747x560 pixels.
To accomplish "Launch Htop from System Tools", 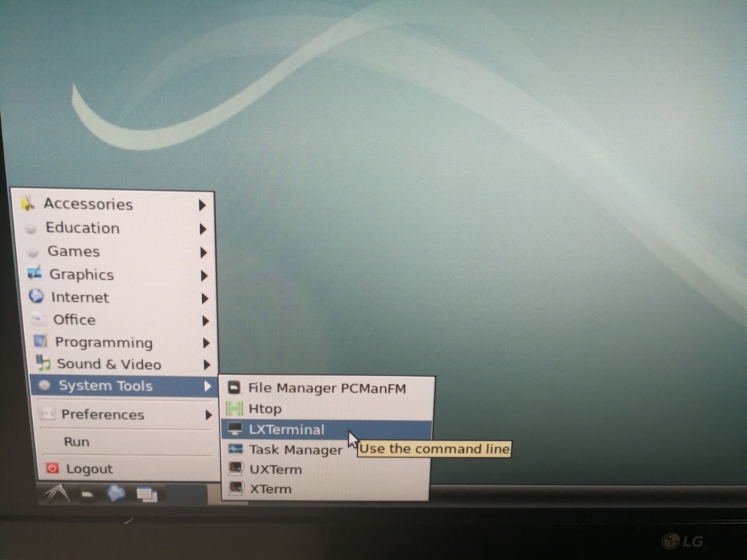I will (327, 408).
